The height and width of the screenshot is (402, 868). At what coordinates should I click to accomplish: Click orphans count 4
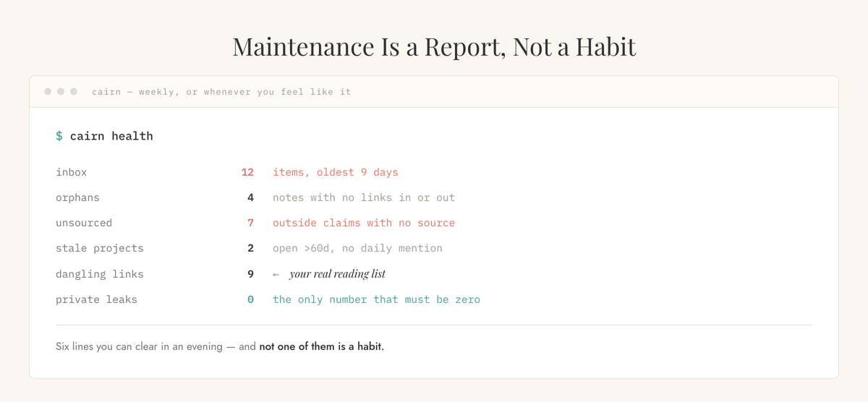click(250, 197)
